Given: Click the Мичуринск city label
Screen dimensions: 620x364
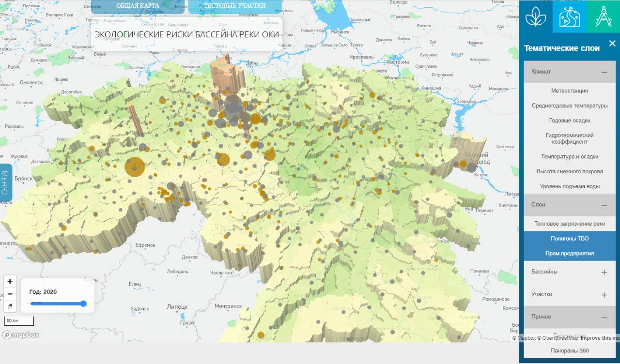Looking at the screenshot, I should pyautogui.click(x=228, y=306).
